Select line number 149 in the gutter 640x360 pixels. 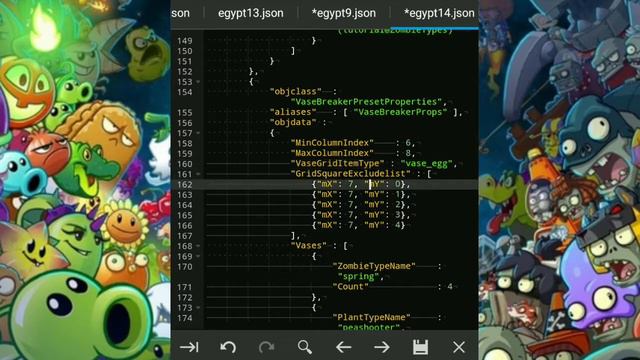pos(184,41)
